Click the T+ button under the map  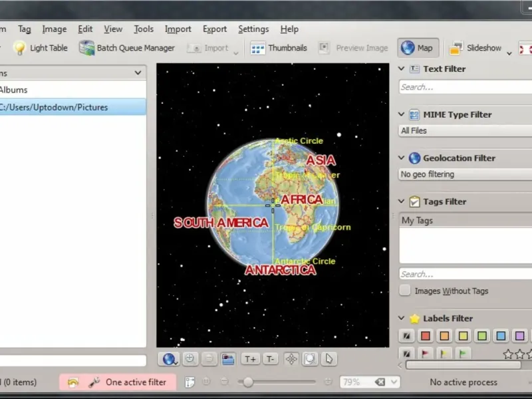pyautogui.click(x=250, y=358)
